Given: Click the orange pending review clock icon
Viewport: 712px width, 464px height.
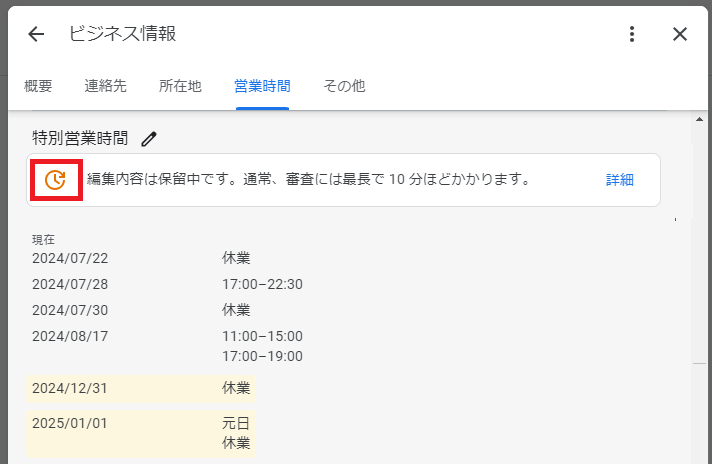Looking at the screenshot, I should pos(56,180).
